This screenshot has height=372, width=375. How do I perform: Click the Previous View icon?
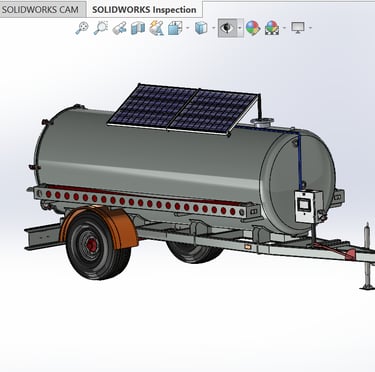click(119, 28)
